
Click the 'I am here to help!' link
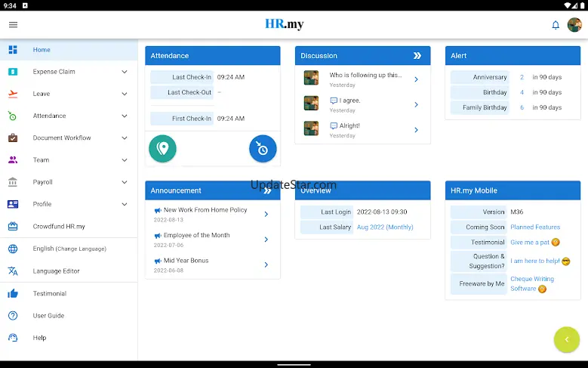[x=534, y=261]
